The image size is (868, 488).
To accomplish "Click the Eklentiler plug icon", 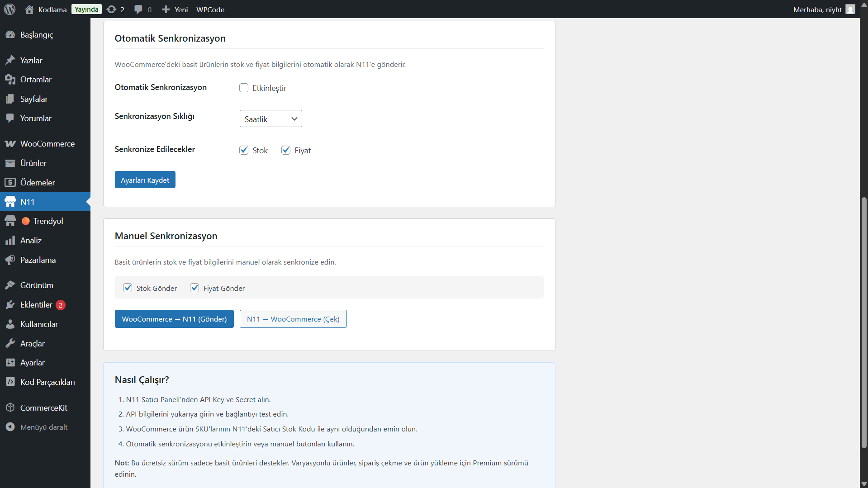I will coord(10,305).
